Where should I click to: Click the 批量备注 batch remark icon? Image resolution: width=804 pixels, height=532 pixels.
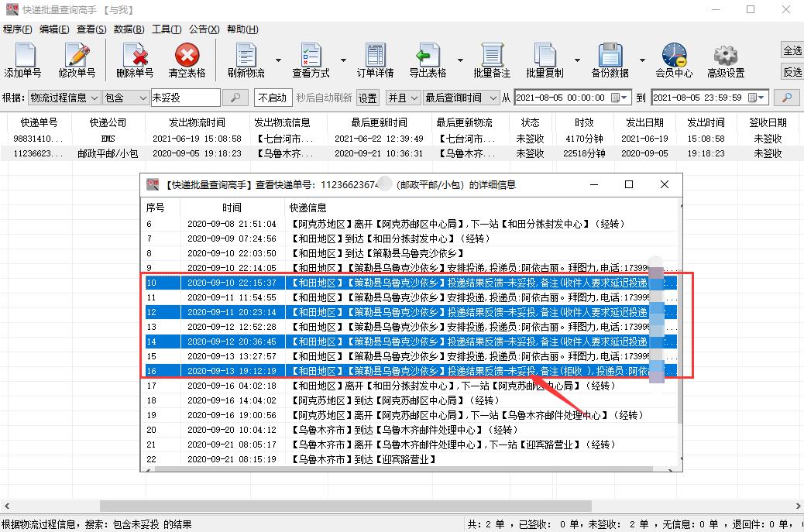(x=491, y=59)
